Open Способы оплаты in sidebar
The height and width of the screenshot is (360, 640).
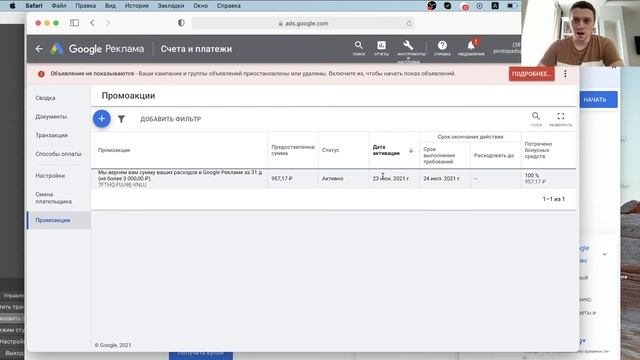tap(58, 154)
